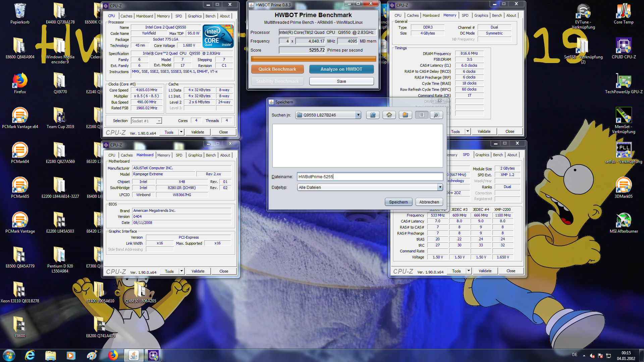Open the 'Suchen in' folder dropdown
The image size is (644, 362).
[358, 115]
